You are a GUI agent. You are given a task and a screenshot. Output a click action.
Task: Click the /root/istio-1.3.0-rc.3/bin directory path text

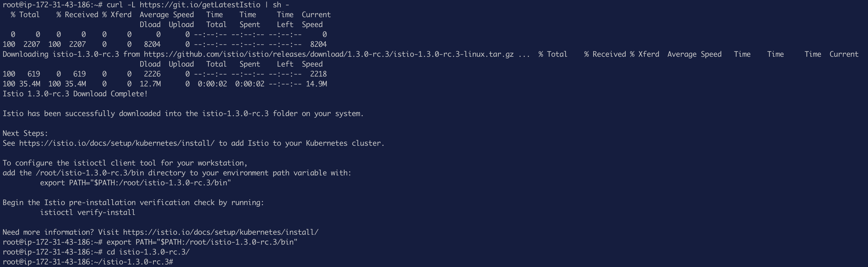[90, 173]
